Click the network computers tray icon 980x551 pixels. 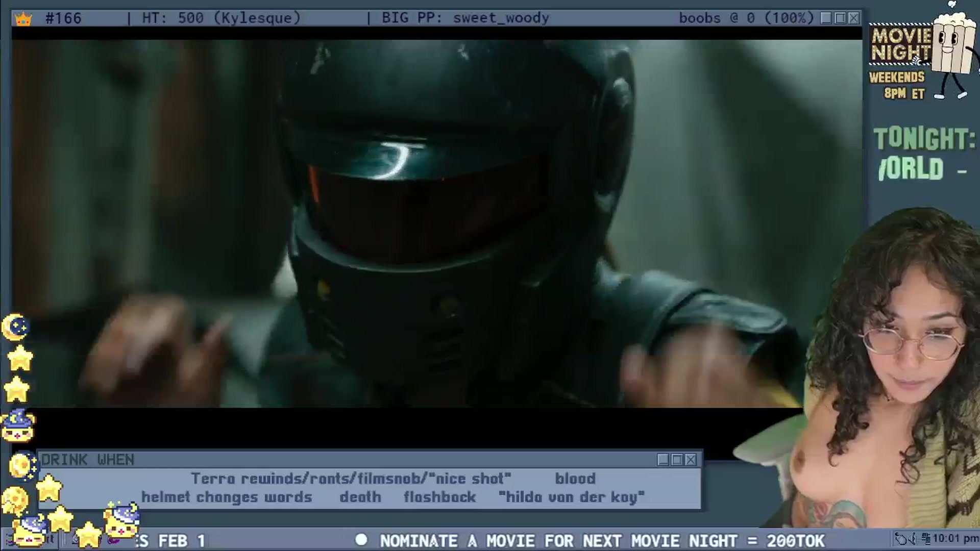click(926, 538)
